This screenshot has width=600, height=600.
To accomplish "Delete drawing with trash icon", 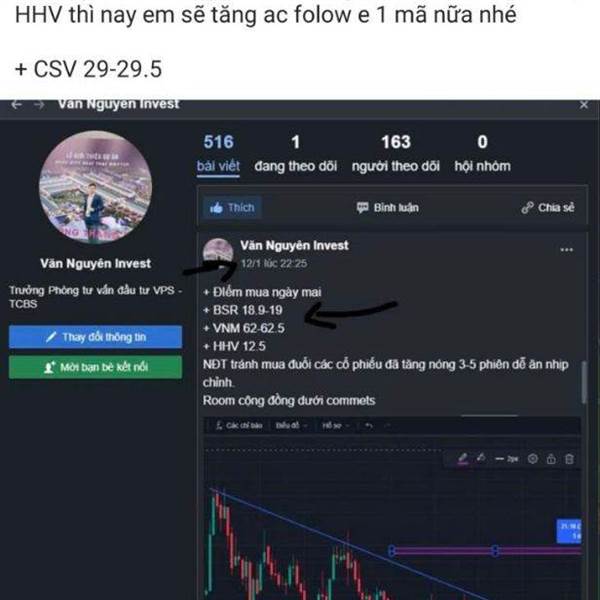I will pos(569,458).
